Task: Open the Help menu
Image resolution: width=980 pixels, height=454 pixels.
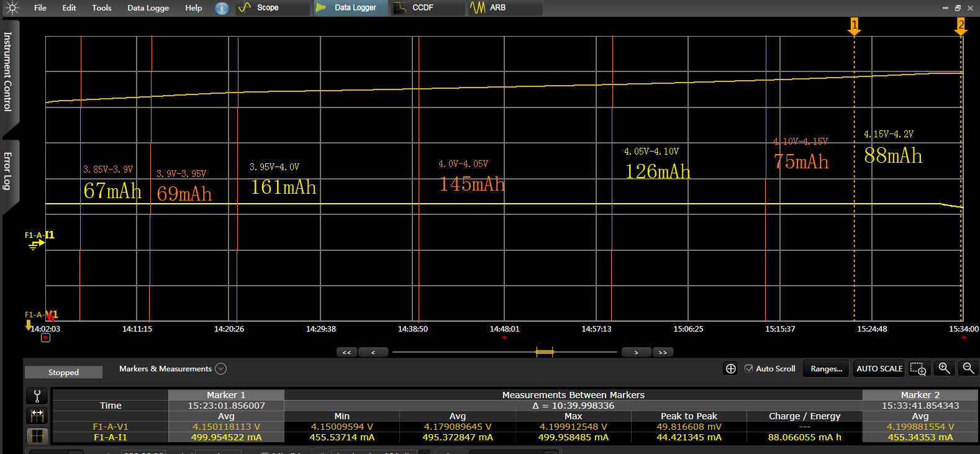Action: 194,8
